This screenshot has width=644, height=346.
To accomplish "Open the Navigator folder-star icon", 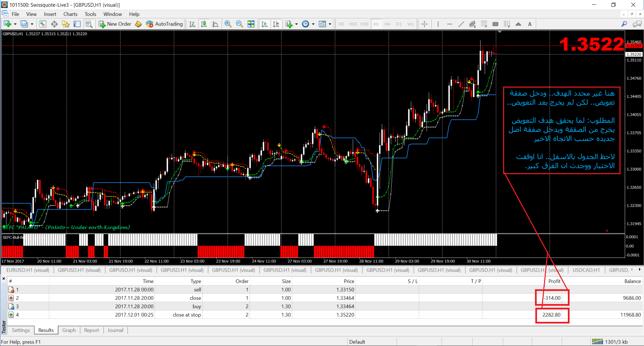I will pyautogui.click(x=65, y=24).
